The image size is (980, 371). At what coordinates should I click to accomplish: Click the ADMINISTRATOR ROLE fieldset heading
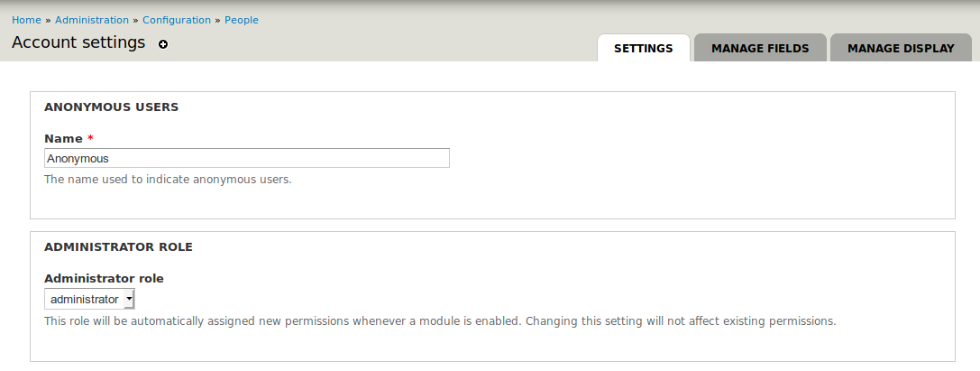pyautogui.click(x=118, y=247)
